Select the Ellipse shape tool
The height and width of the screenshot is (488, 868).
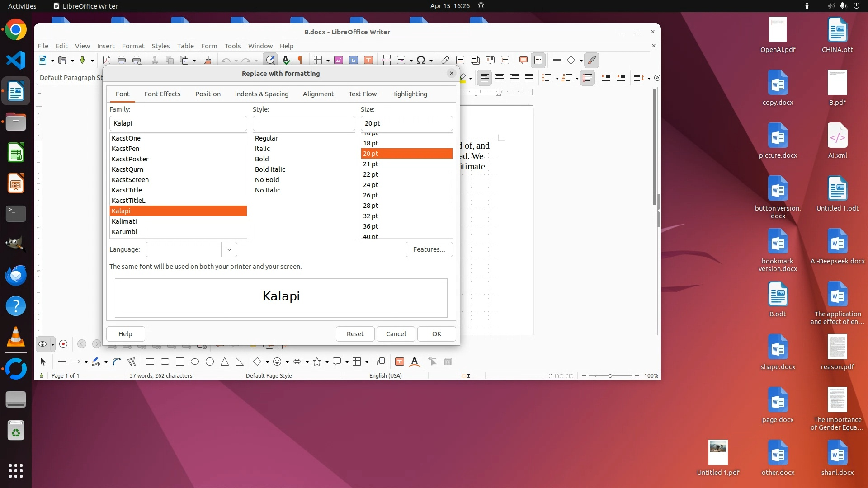pyautogui.click(x=195, y=361)
